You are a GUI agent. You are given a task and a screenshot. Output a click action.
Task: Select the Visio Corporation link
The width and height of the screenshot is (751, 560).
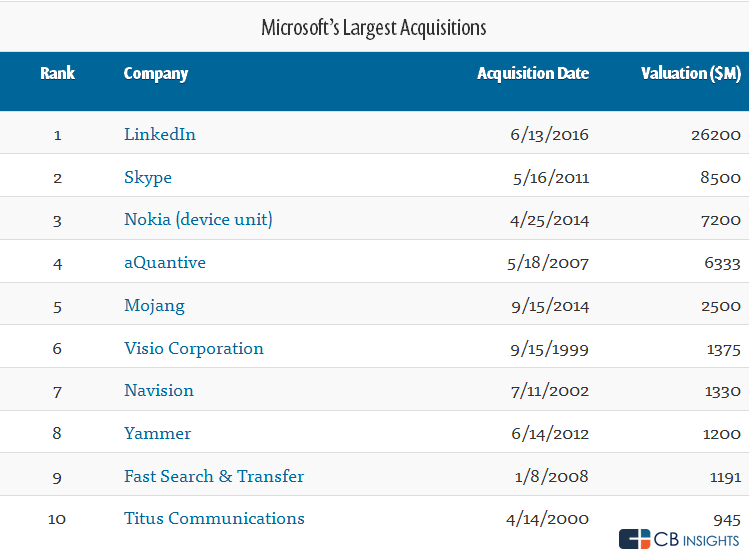tap(194, 348)
